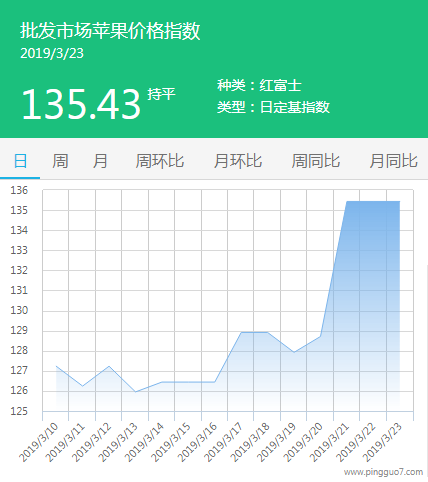The width and height of the screenshot is (428, 482).
Task: Switch to the 周 weekly tab
Action: pos(60,161)
